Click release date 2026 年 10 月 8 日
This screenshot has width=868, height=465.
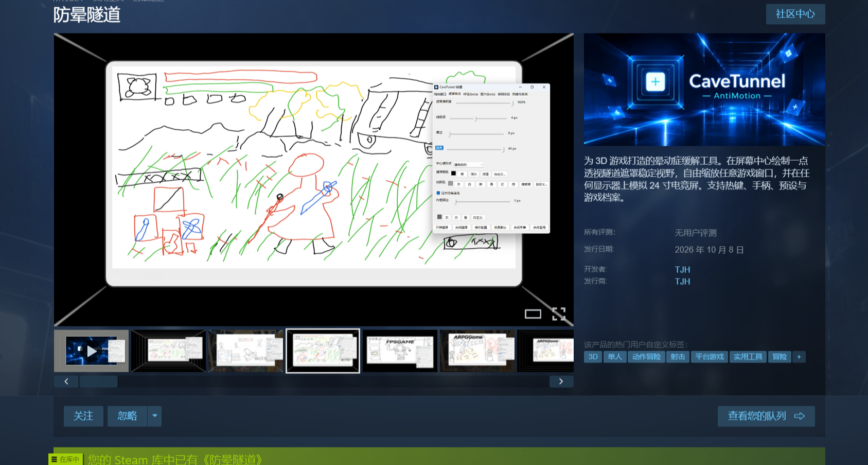[x=710, y=250]
